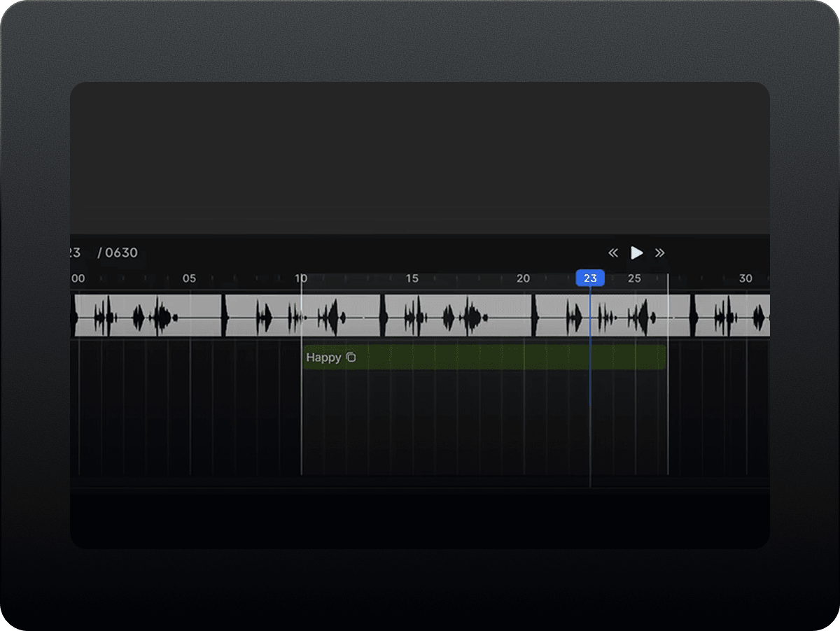Image resolution: width=840 pixels, height=631 pixels.
Task: Select the blue playhead marker labeled 23
Action: pyautogui.click(x=590, y=278)
